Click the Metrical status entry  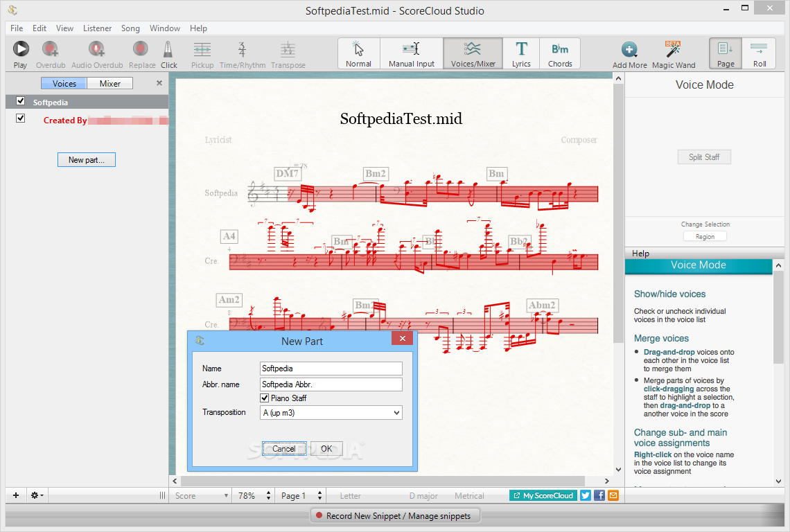(469, 496)
